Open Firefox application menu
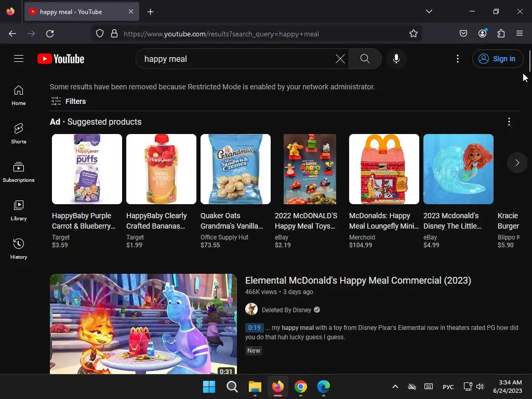The image size is (532, 399). (x=520, y=33)
